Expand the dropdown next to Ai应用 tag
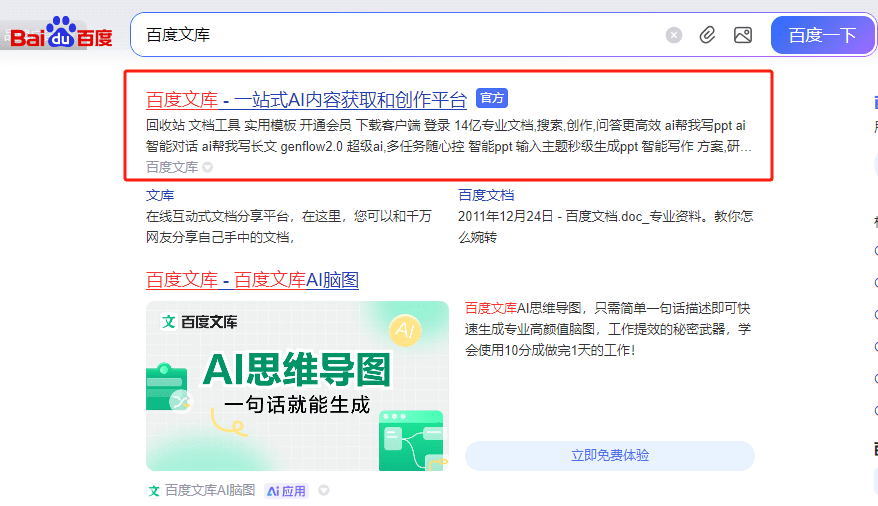Screen dimensions: 878x506 pos(324,490)
